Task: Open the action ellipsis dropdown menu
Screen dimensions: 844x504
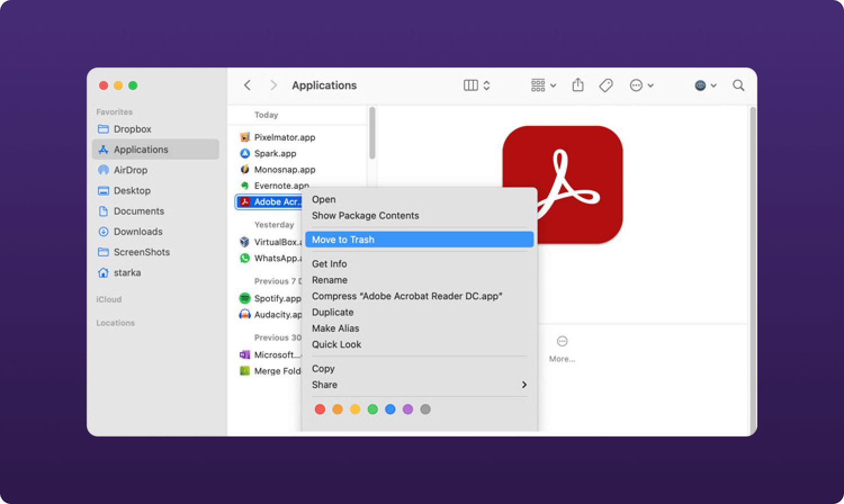Action: click(x=641, y=85)
